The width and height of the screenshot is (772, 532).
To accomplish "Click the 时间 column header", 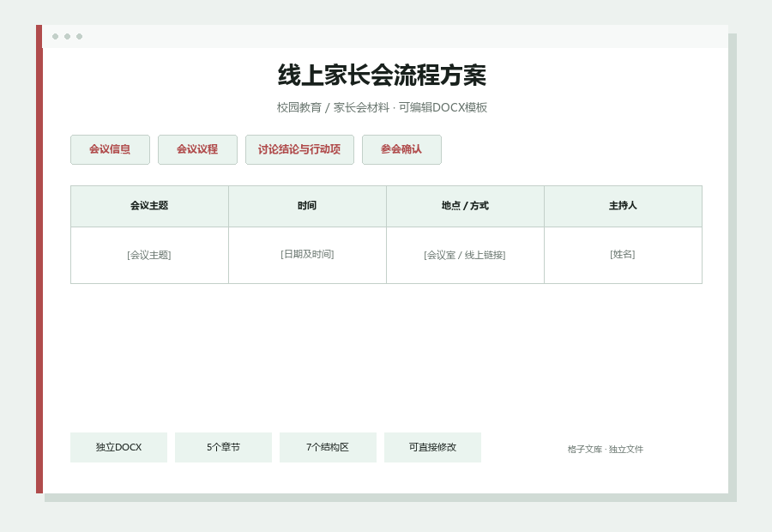I will pyautogui.click(x=307, y=206).
